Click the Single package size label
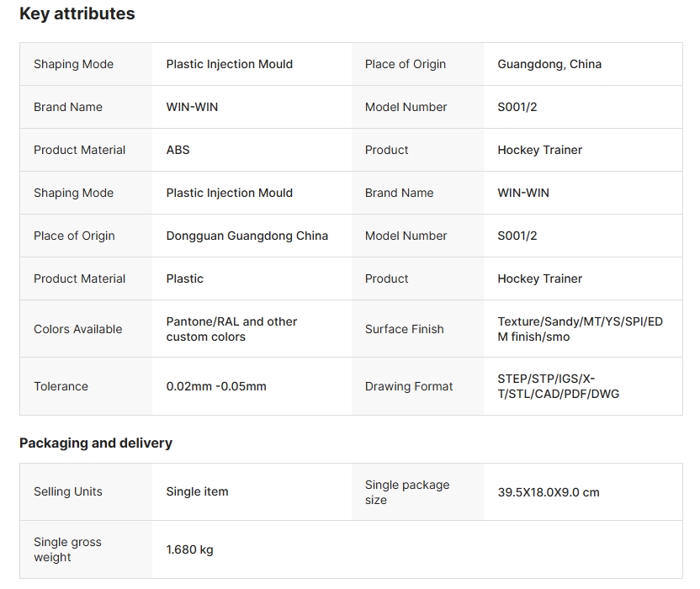The width and height of the screenshot is (700, 589). [x=407, y=492]
